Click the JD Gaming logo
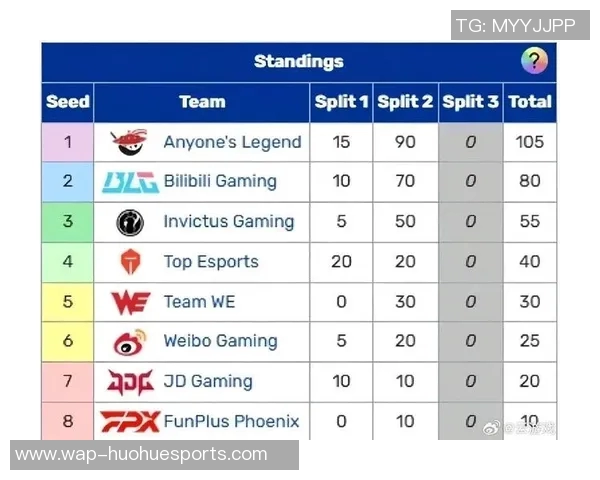This screenshot has width=600, height=480. [131, 382]
